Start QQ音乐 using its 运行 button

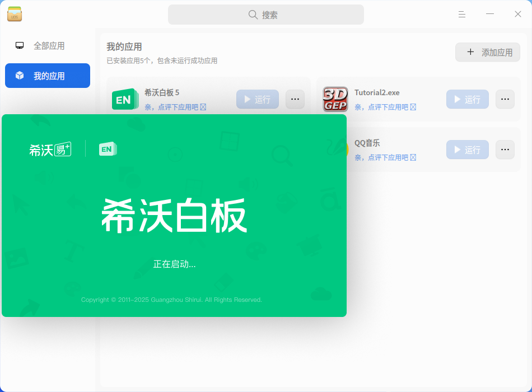[468, 150]
